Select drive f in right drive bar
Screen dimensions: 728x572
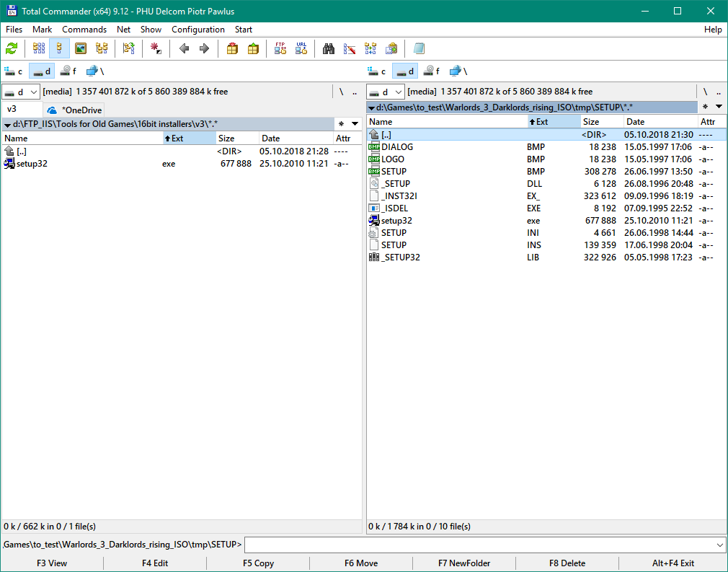pos(432,71)
